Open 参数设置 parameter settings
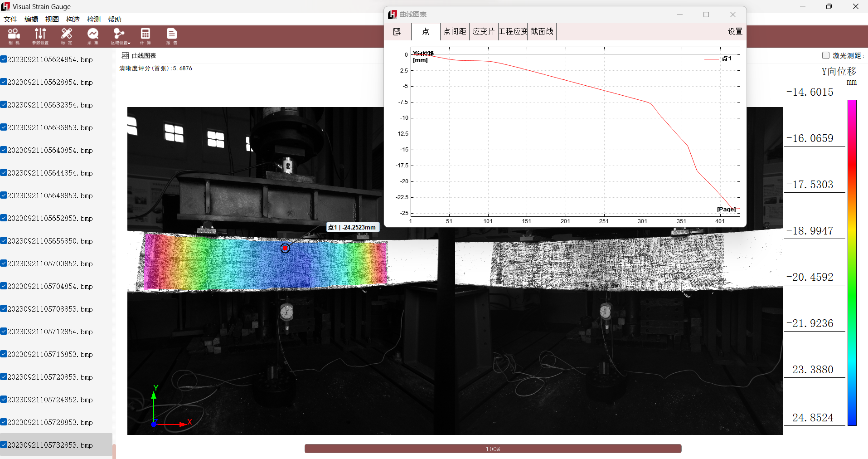 click(40, 36)
